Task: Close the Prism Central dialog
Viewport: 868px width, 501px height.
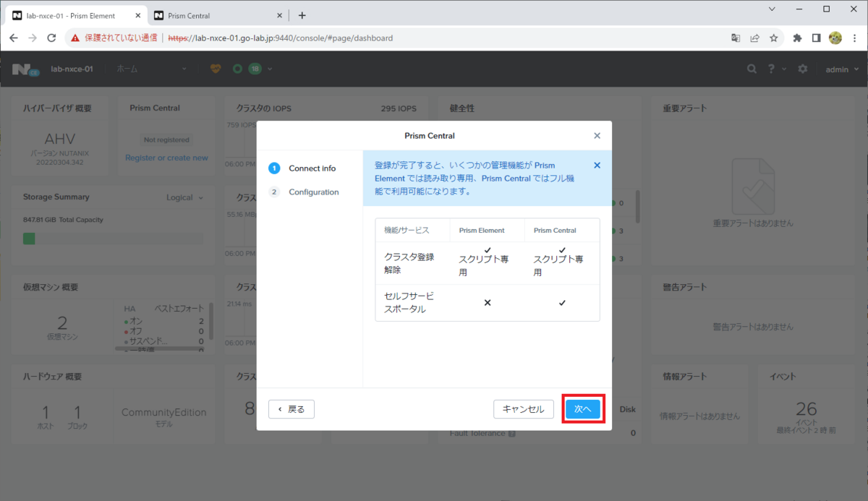Action: tap(597, 135)
